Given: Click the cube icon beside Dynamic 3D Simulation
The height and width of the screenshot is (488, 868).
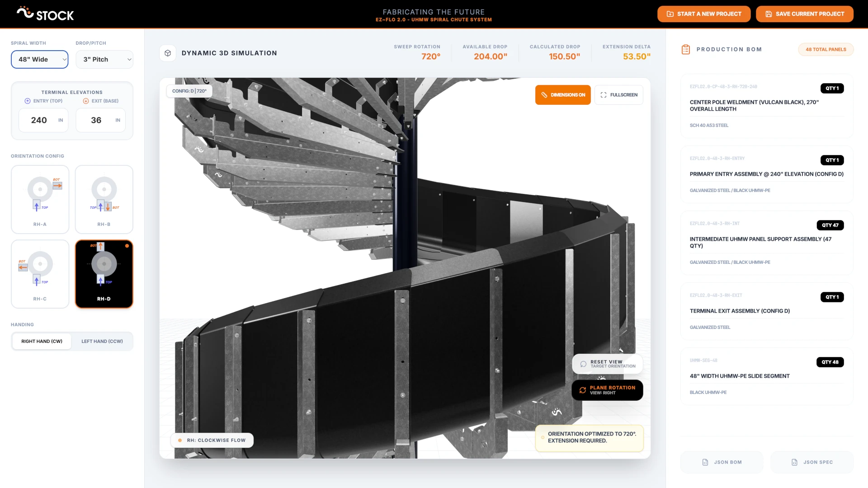Looking at the screenshot, I should [x=168, y=53].
